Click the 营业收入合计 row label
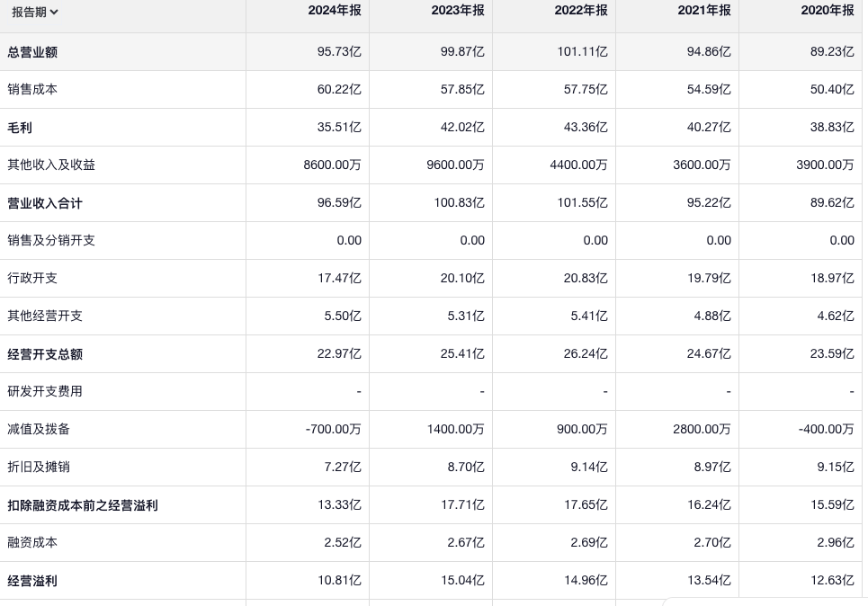 click(x=45, y=203)
